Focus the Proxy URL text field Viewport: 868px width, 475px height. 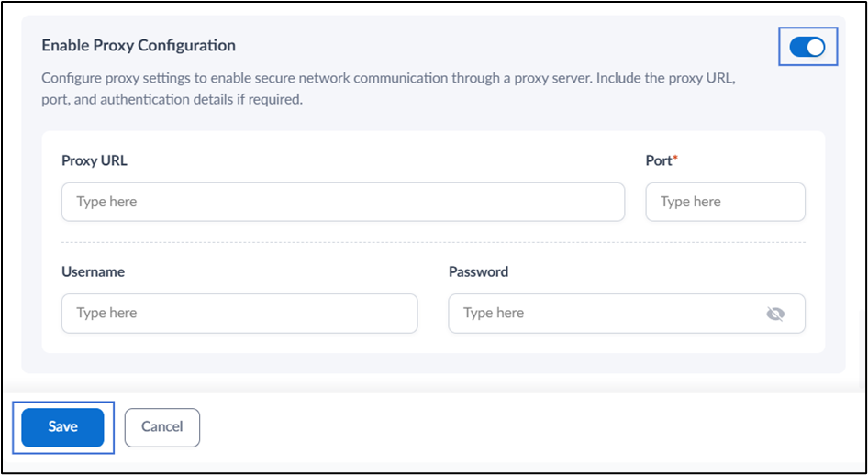click(x=343, y=202)
